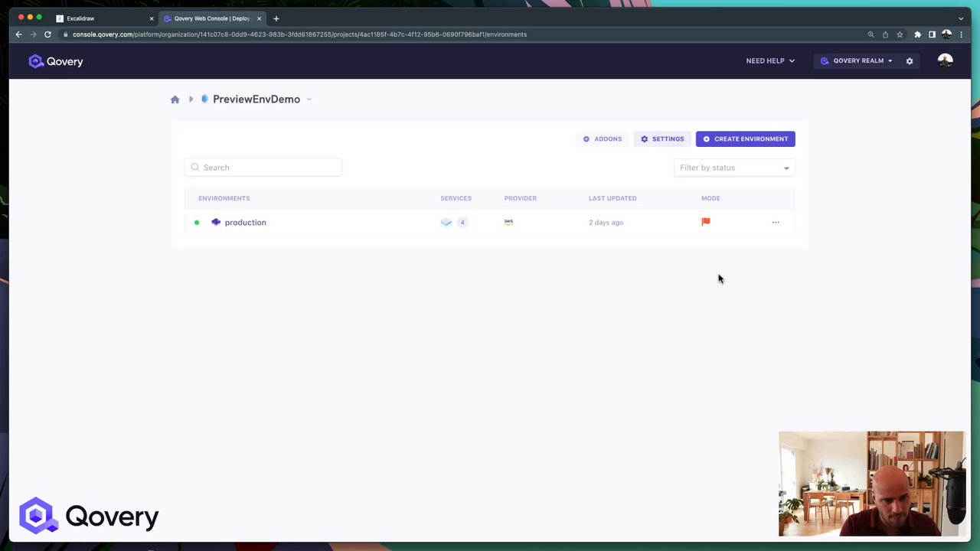Switch to the Excalidraw tab
This screenshot has width=980, height=551.
[104, 18]
